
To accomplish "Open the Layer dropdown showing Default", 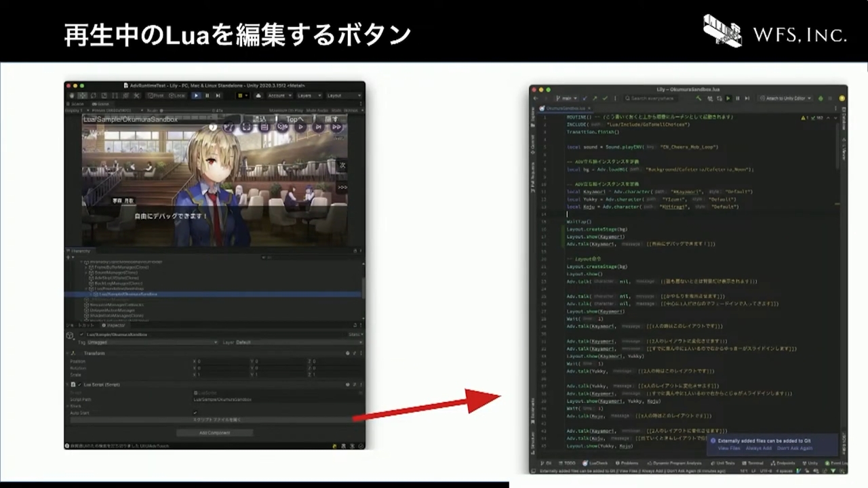I will point(298,342).
